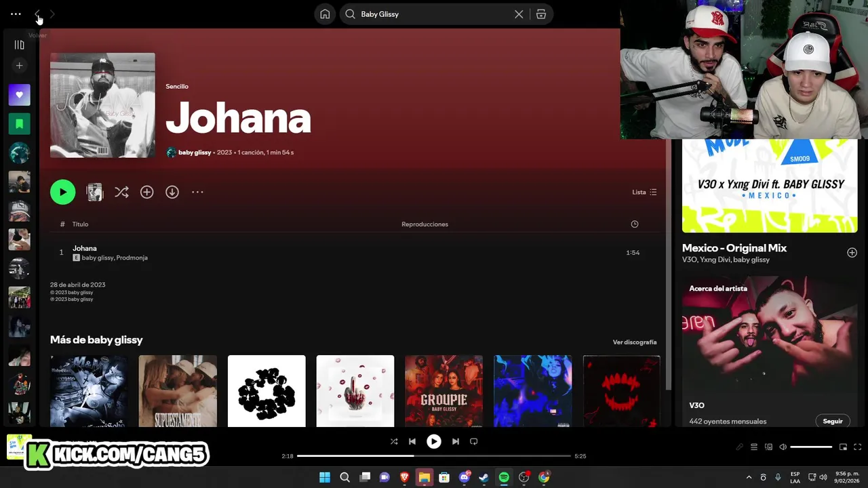
Task: Show lyrics with the microphone icon
Action: [x=740, y=447]
